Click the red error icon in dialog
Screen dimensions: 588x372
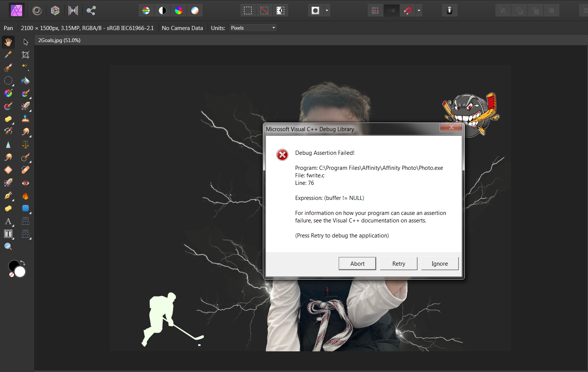point(282,155)
